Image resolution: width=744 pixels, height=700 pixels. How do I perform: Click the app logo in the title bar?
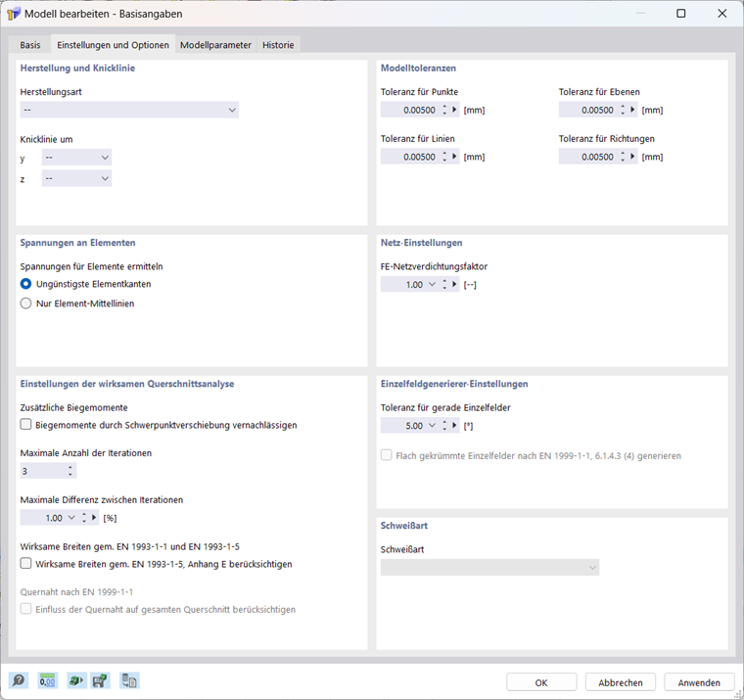click(x=14, y=14)
